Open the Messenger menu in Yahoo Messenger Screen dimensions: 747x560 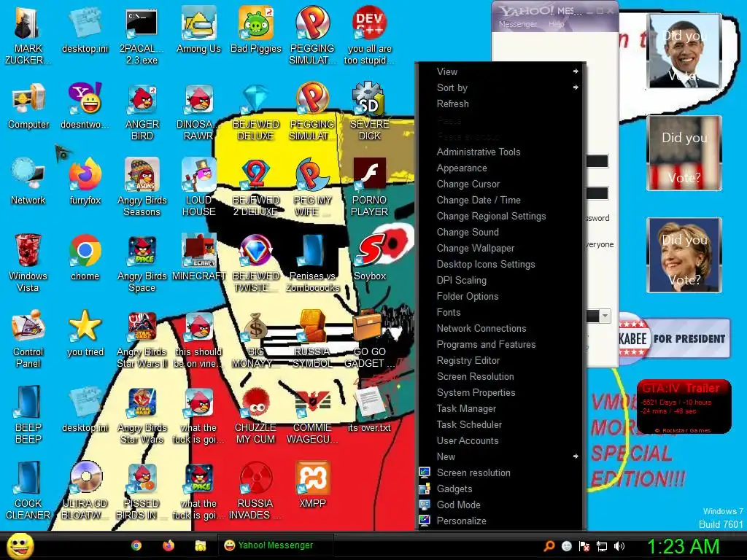click(x=518, y=24)
